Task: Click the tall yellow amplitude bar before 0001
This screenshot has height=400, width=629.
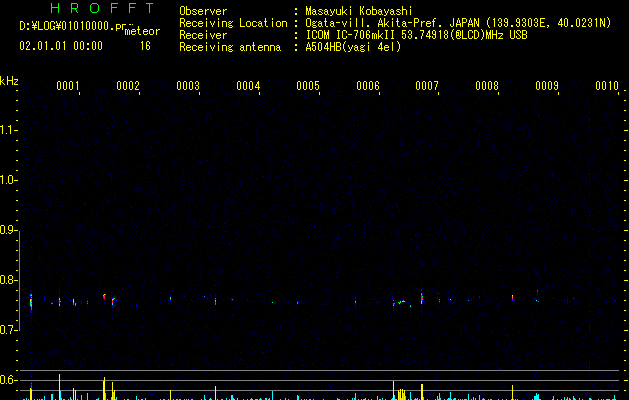Action: (x=59, y=387)
